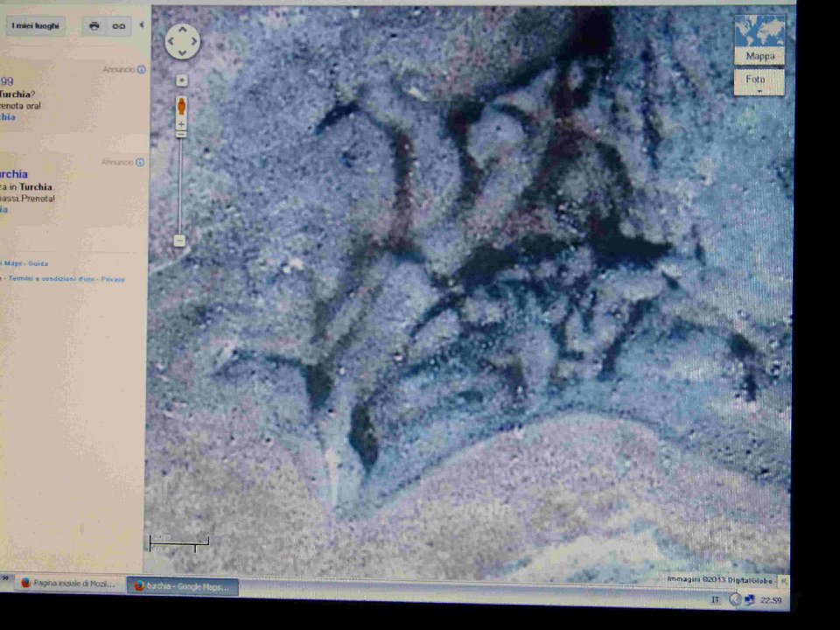The image size is (840, 630).
Task: Click the print icon
Action: [94, 25]
